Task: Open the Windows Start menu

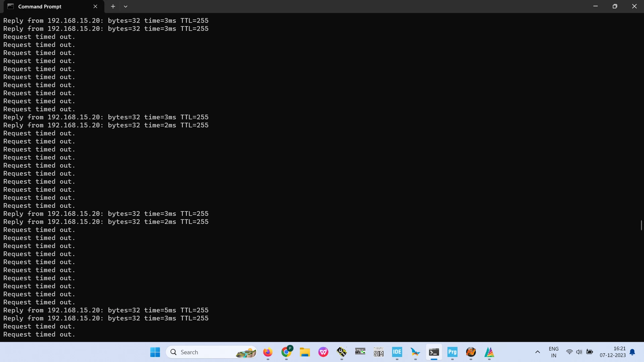Action: (x=155, y=352)
